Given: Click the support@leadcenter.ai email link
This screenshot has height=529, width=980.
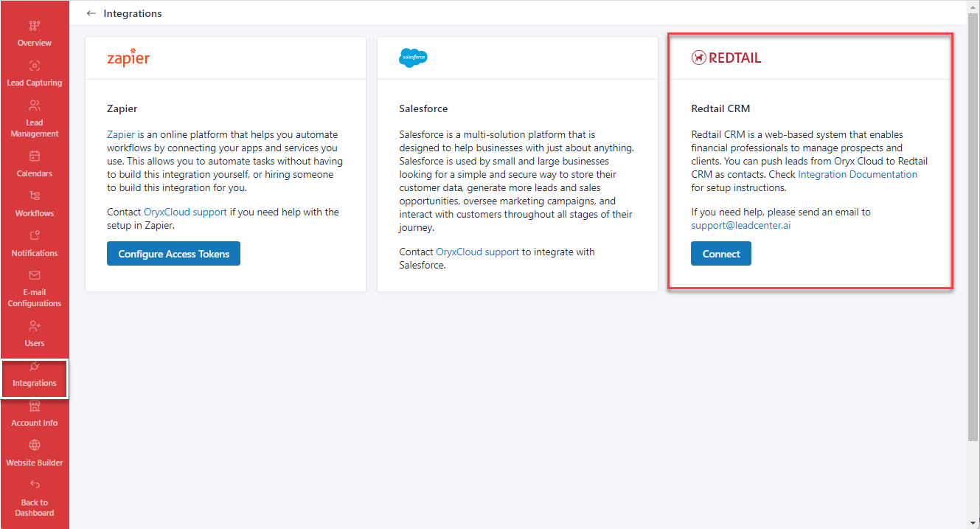Looking at the screenshot, I should point(741,225).
